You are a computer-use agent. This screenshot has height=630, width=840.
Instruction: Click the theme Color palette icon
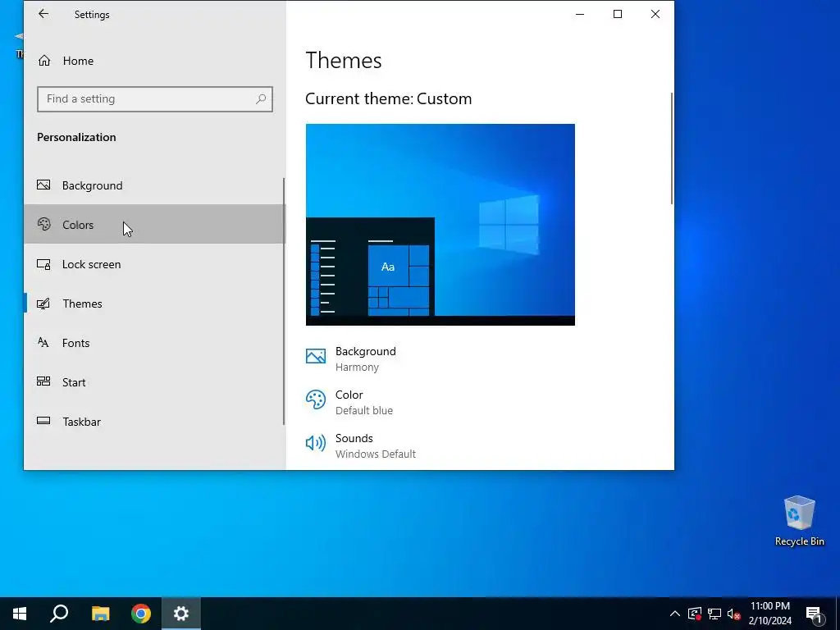316,399
